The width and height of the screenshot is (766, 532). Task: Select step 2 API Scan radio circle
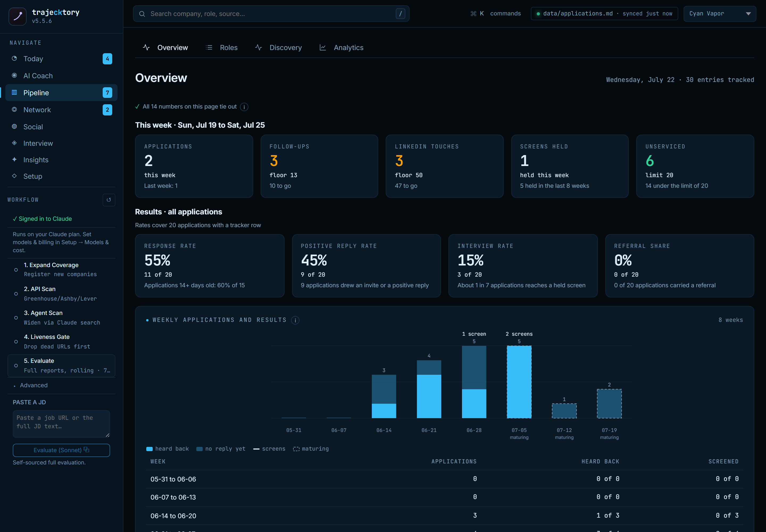pyautogui.click(x=16, y=294)
